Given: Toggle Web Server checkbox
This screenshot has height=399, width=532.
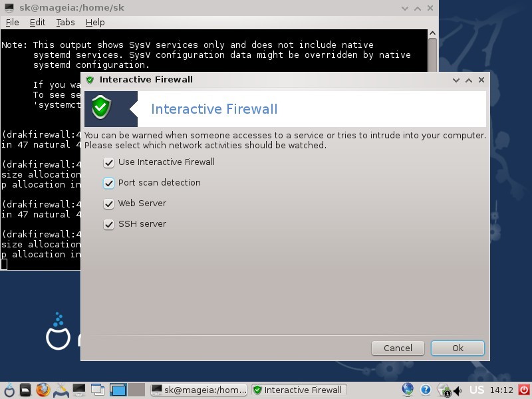Looking at the screenshot, I should click(108, 204).
